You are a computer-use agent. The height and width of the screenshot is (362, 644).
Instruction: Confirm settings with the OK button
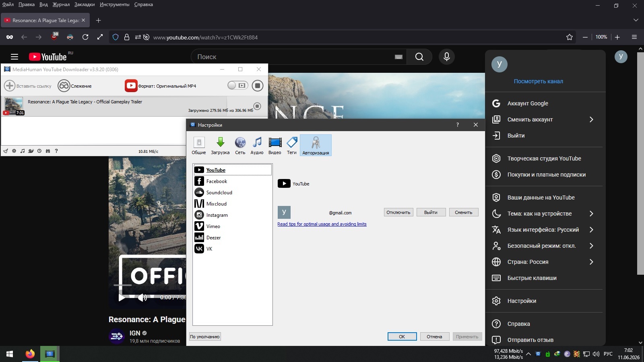pos(402,337)
